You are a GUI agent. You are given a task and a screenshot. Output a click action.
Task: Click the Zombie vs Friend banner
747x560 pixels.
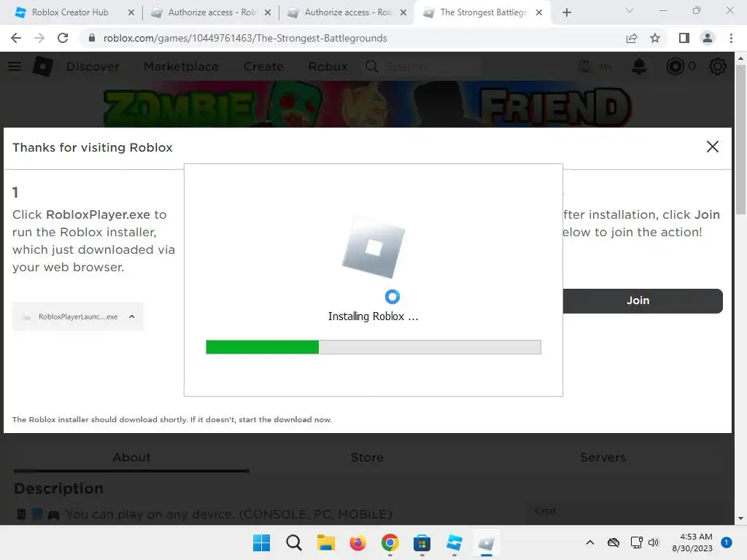point(368,104)
